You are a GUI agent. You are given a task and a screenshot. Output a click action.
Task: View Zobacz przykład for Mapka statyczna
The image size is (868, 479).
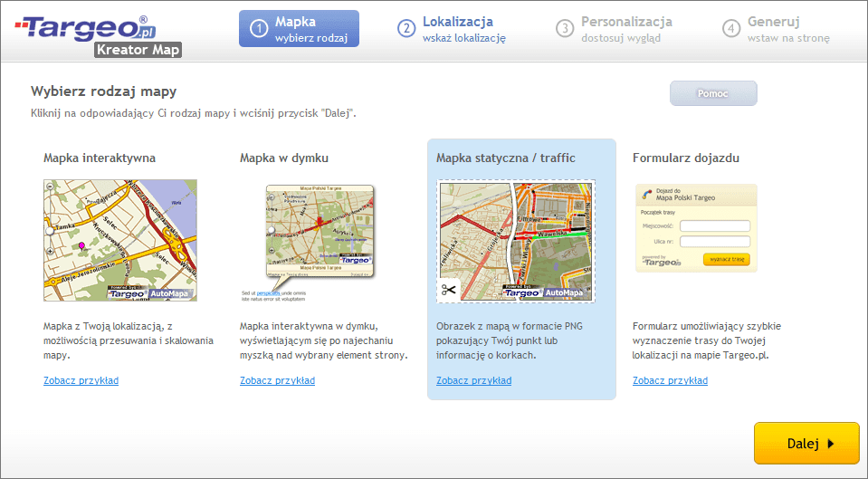[473, 380]
